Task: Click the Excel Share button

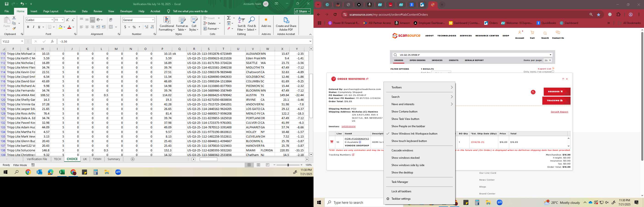Action: pyautogui.click(x=302, y=11)
